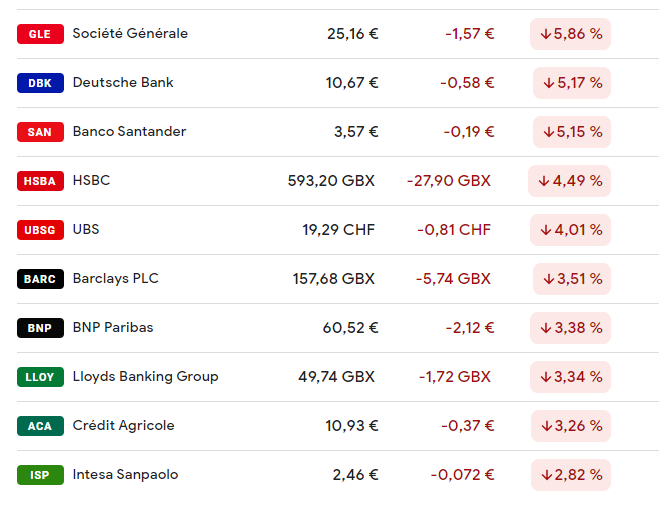The image size is (669, 505).
Task: Click the BNP Paribas price 60,52 €
Action: click(x=352, y=328)
